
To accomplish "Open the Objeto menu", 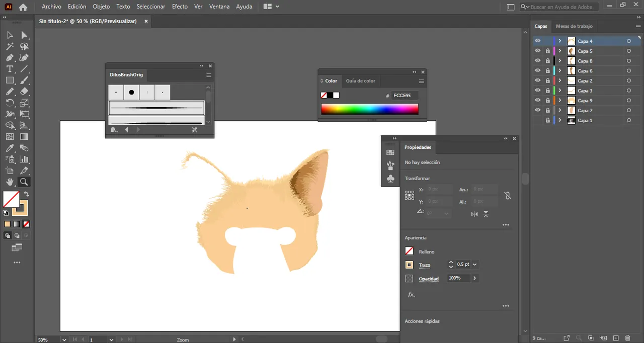I will click(101, 7).
